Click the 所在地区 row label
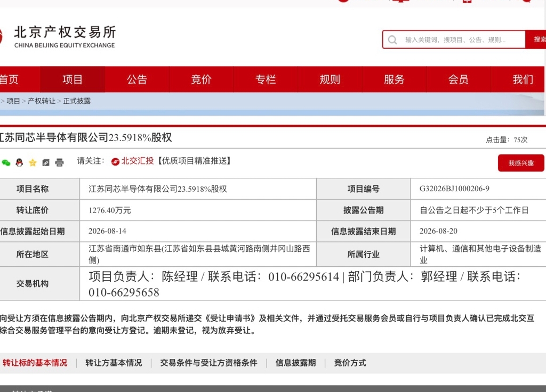The image size is (546, 392). pyautogui.click(x=33, y=254)
